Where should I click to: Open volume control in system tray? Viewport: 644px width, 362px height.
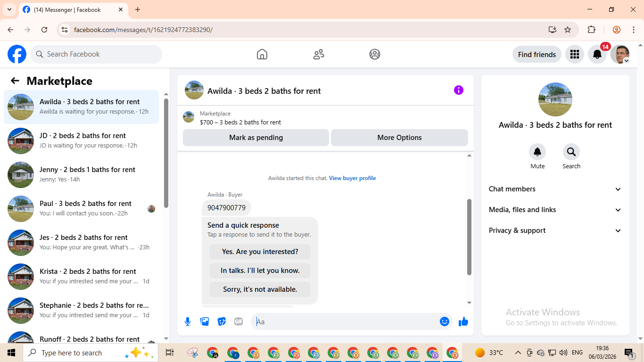point(563,353)
